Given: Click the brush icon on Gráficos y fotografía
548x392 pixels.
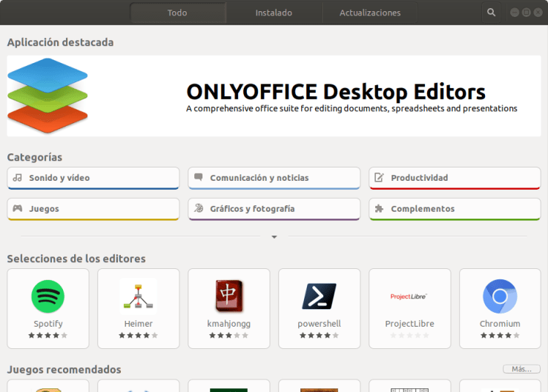Looking at the screenshot, I should pyautogui.click(x=199, y=208).
